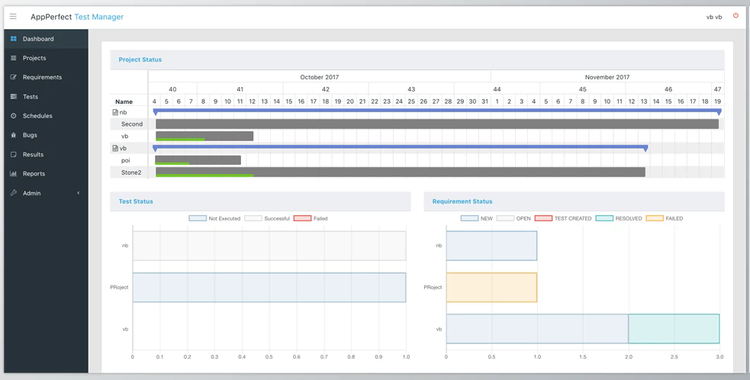Image resolution: width=750 pixels, height=380 pixels.
Task: Click the Schedules clock icon
Action: click(x=13, y=116)
